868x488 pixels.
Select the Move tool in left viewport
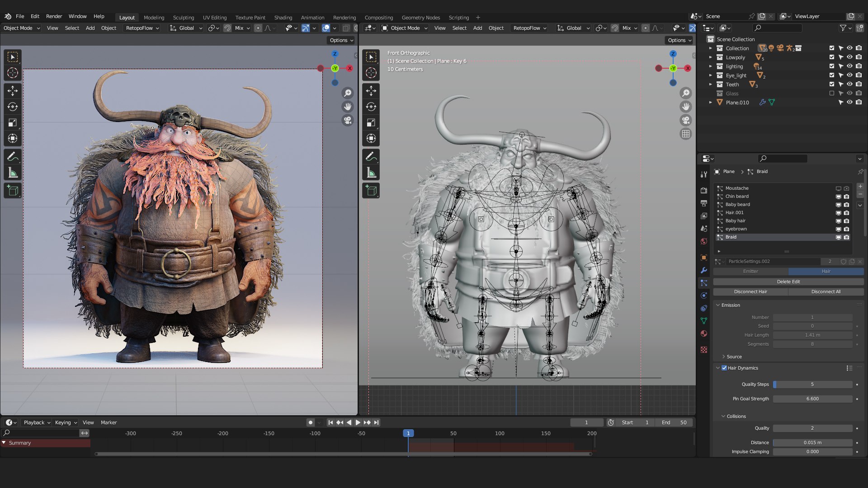coord(13,91)
